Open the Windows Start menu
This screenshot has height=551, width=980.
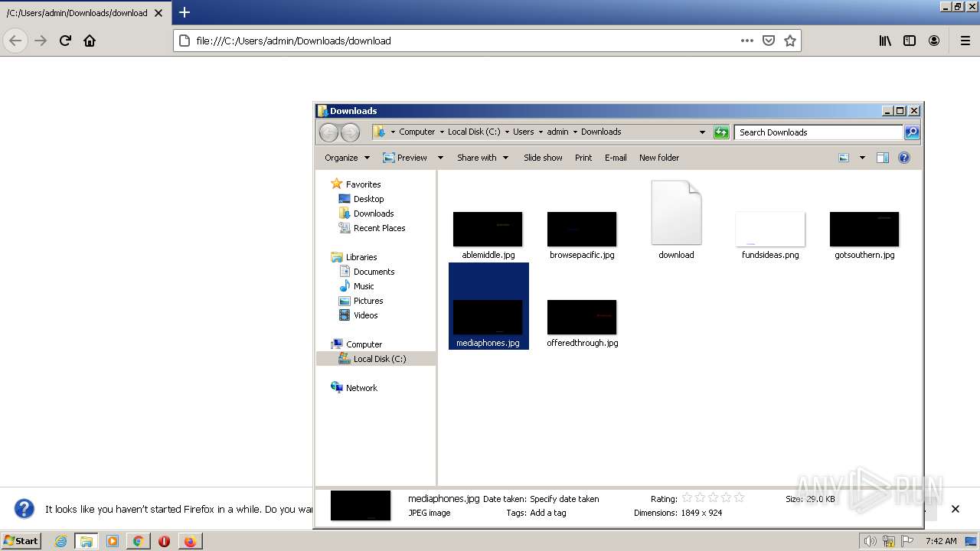point(21,541)
